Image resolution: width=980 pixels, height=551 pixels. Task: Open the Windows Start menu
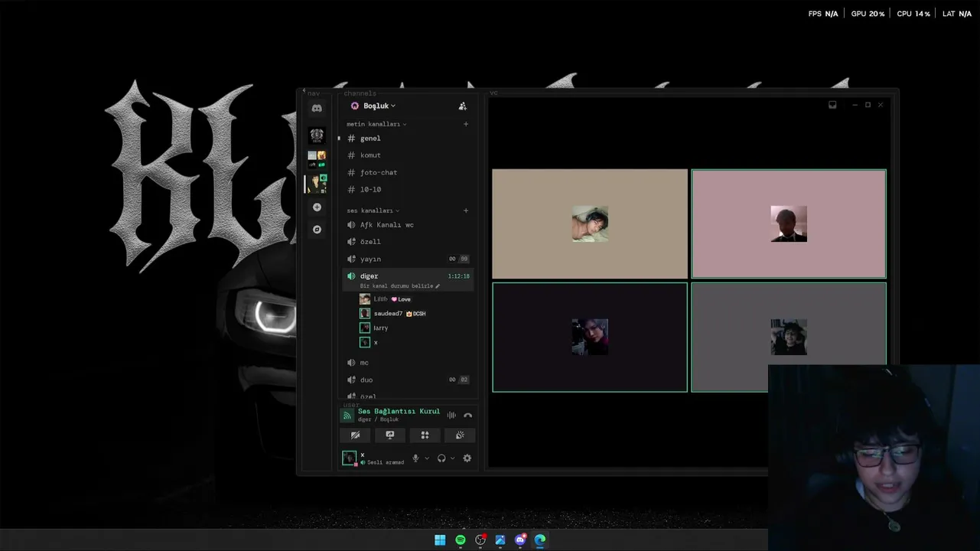tap(440, 540)
